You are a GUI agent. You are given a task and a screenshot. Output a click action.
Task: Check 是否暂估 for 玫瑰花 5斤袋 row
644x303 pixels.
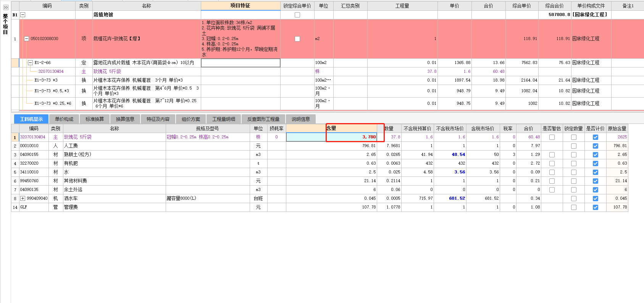click(x=552, y=137)
